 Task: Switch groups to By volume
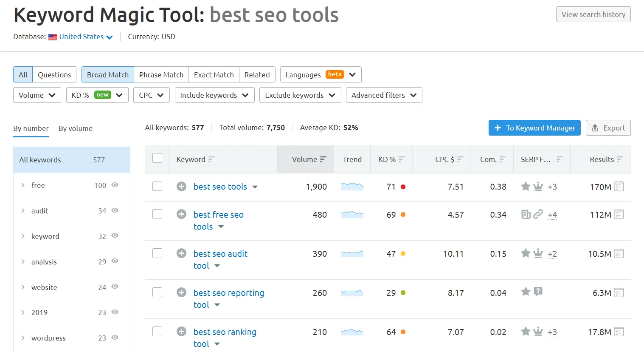click(x=76, y=128)
